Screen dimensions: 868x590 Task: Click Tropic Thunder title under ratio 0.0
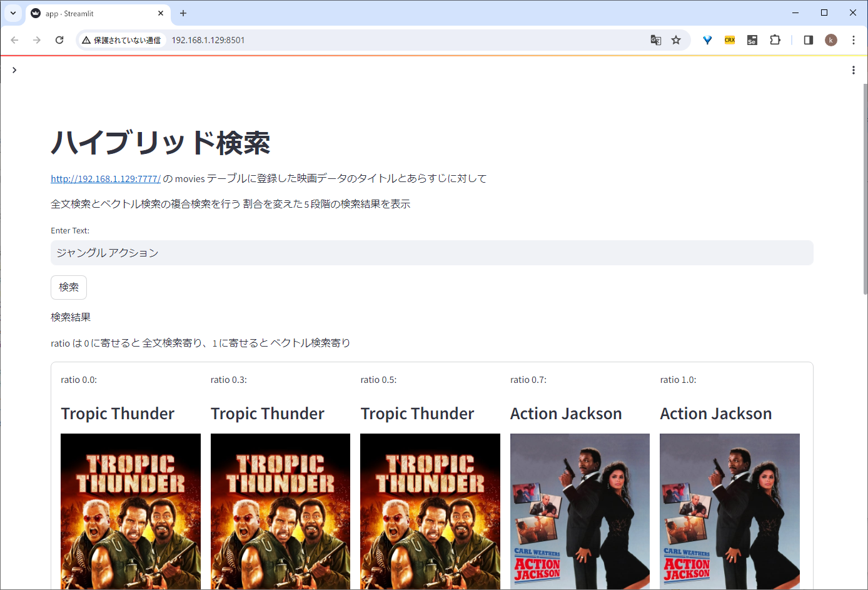pos(118,414)
